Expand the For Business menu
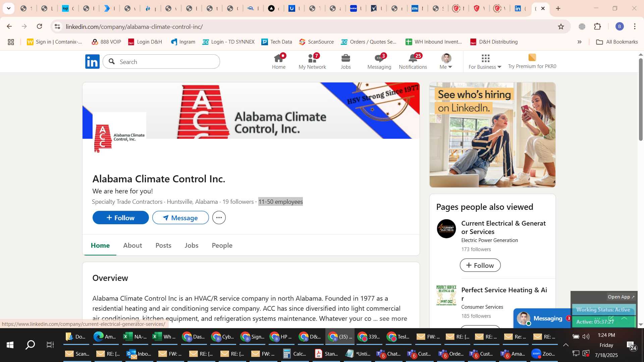The image size is (644, 362). pyautogui.click(x=485, y=62)
